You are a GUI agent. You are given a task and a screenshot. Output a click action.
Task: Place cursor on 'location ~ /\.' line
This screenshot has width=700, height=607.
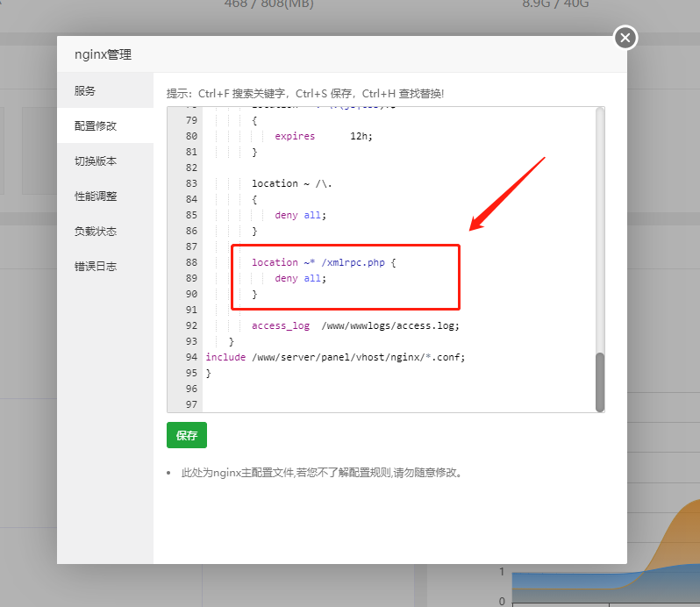pos(291,183)
